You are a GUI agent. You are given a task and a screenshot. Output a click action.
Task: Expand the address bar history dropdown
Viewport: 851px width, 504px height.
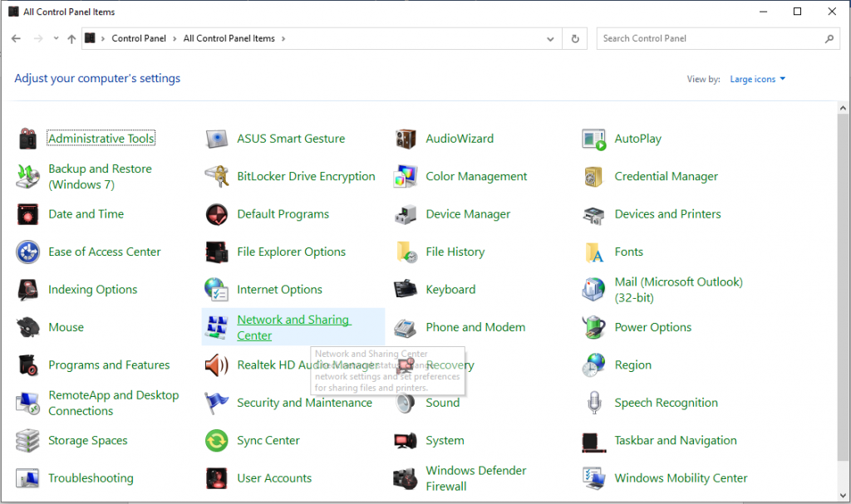coord(550,39)
